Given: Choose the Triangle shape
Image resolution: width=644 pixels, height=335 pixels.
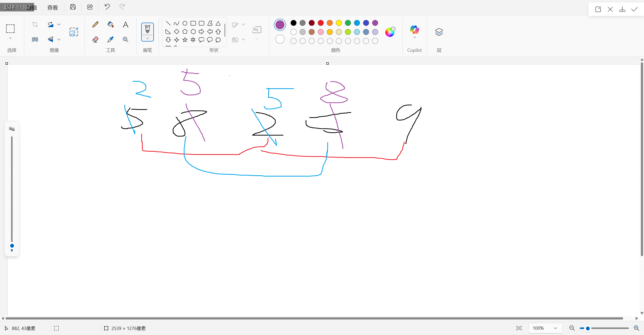Looking at the screenshot, I should click(x=218, y=23).
